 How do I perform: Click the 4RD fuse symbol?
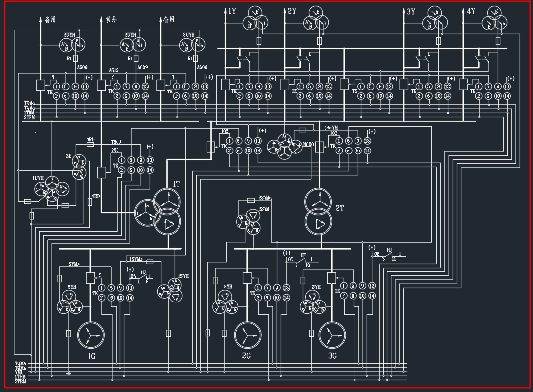(x=89, y=202)
